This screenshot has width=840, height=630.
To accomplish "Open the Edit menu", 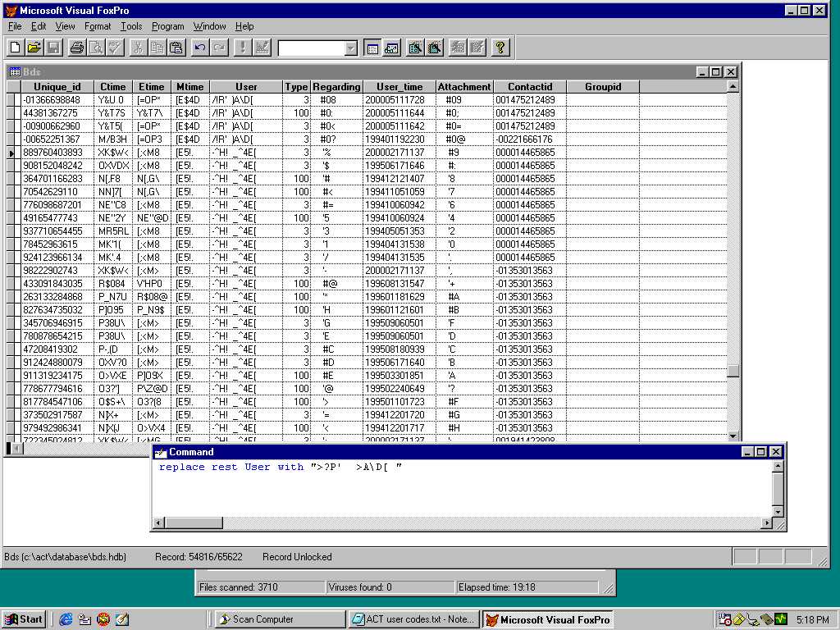I will (39, 26).
